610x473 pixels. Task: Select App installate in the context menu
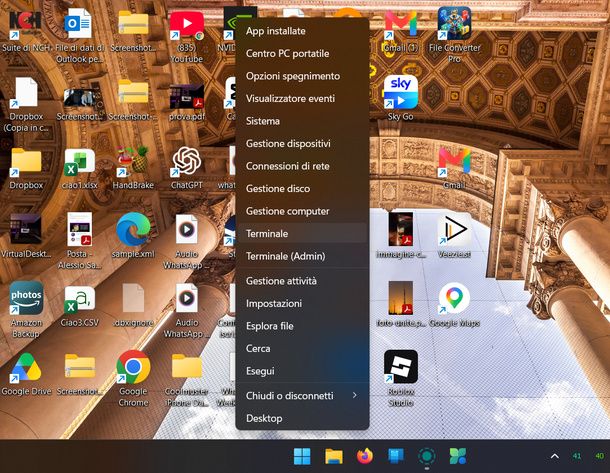tap(302, 31)
